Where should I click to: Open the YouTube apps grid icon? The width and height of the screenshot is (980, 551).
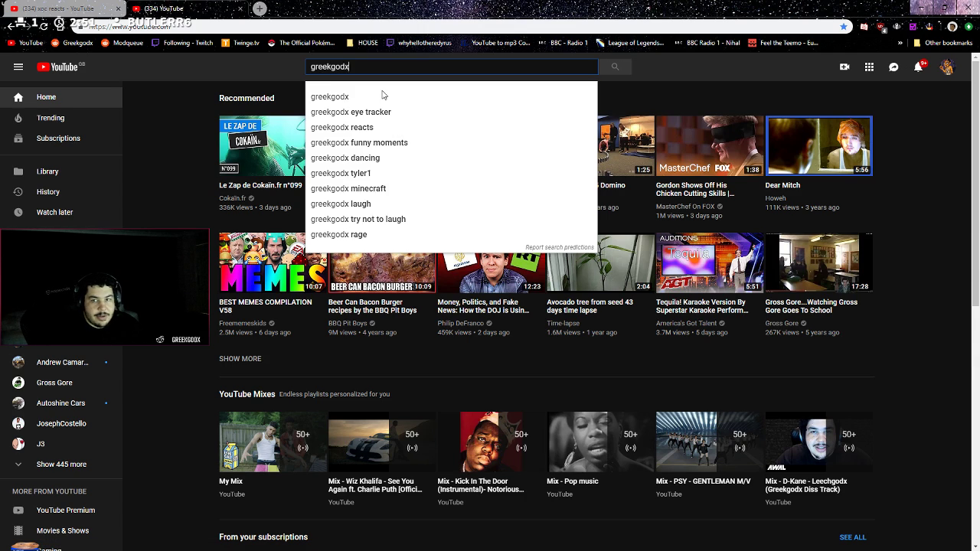click(869, 67)
